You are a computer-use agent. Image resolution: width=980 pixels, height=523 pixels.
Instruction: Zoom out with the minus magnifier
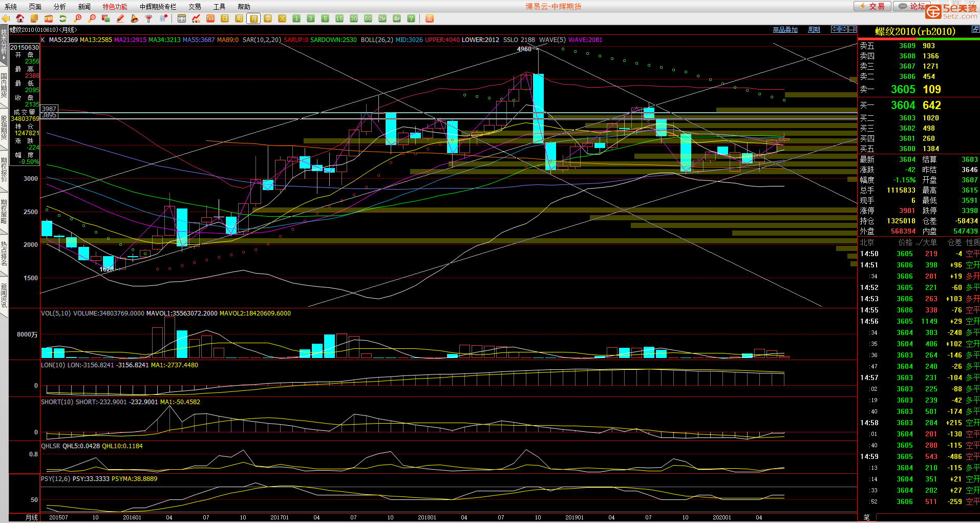coord(92,18)
